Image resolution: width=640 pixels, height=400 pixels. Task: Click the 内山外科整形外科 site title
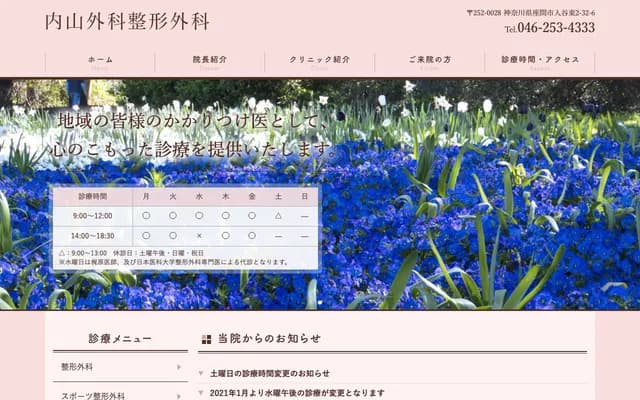pyautogui.click(x=127, y=22)
